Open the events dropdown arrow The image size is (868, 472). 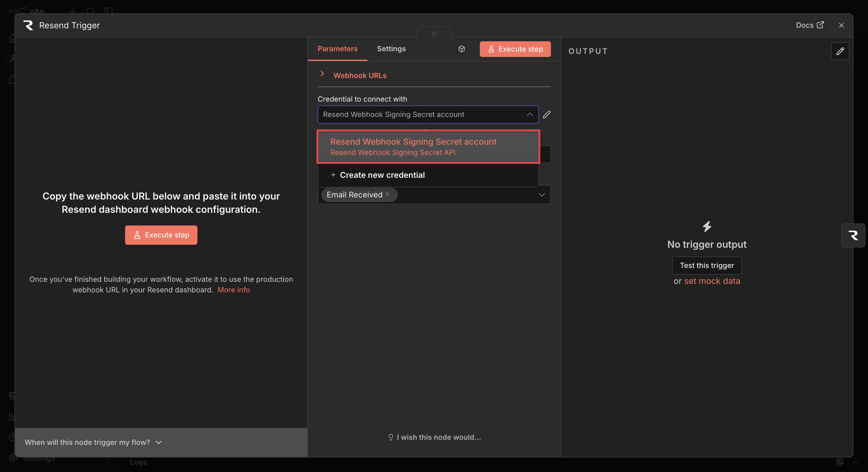(542, 195)
